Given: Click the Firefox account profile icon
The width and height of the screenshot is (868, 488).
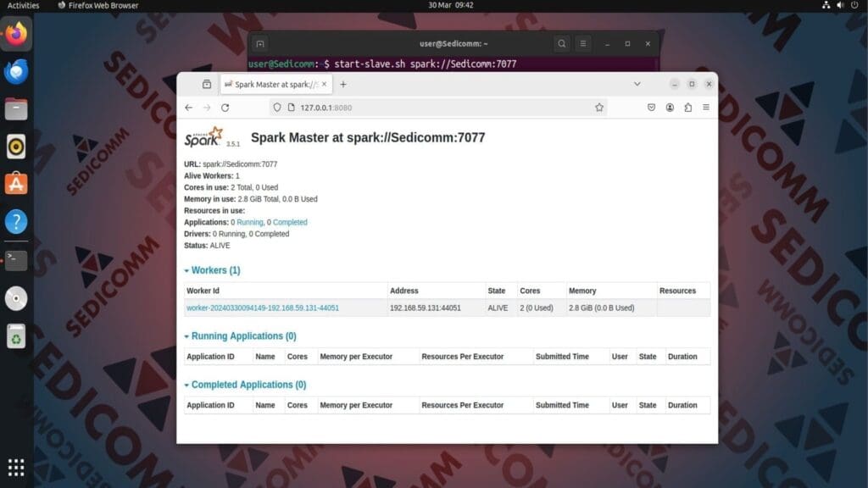Looking at the screenshot, I should (x=670, y=108).
